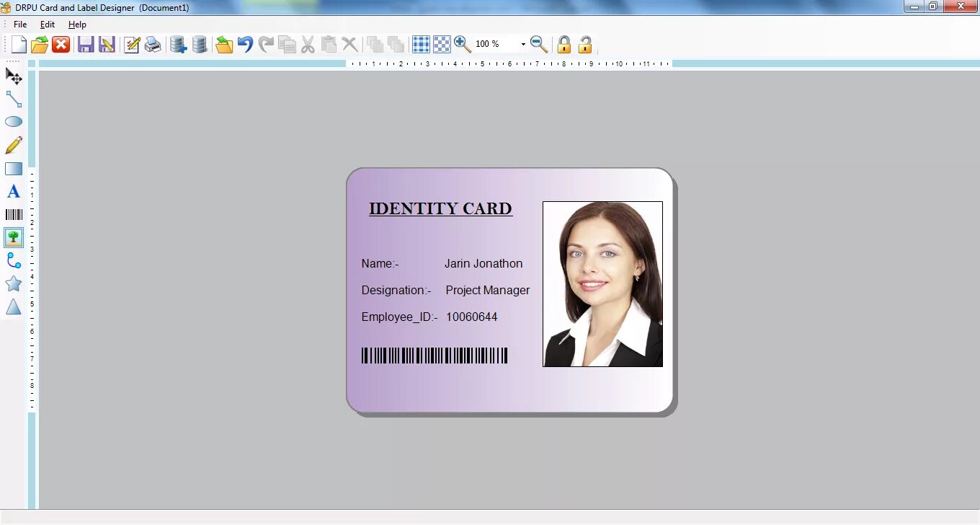The height and width of the screenshot is (525, 980).
Task: Select the Barcode tool
Action: 13,214
